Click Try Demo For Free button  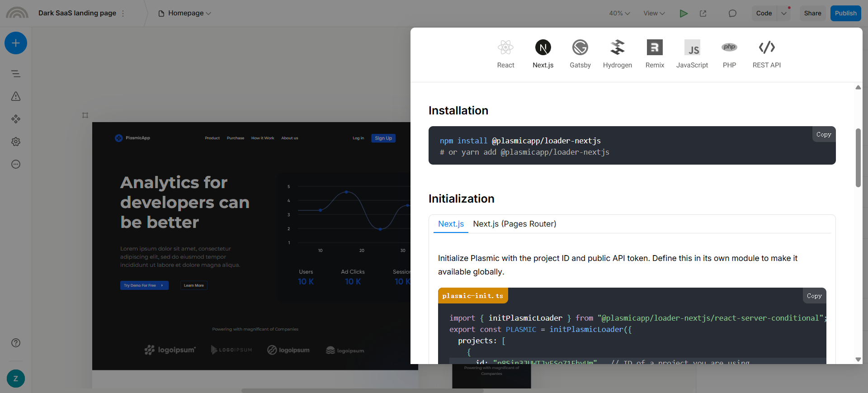click(144, 285)
